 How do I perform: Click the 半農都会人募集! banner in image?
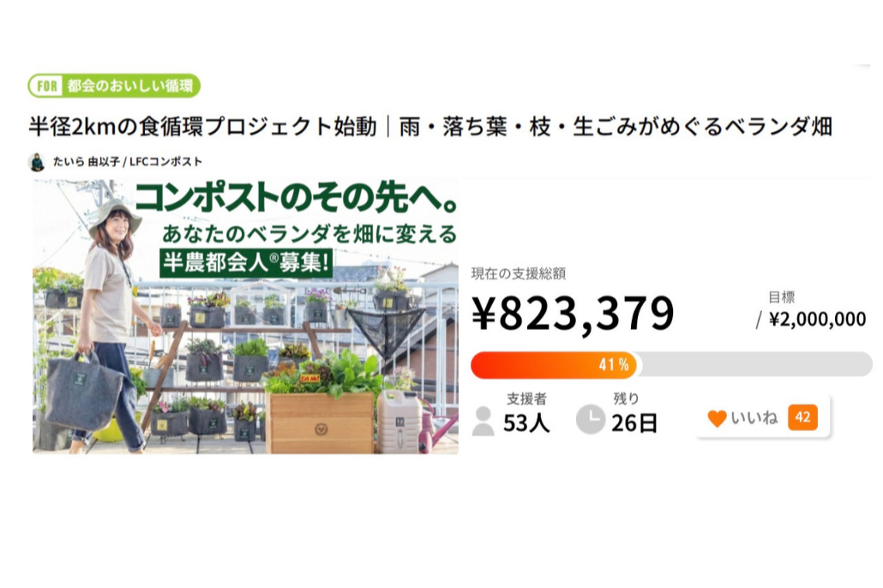tap(247, 262)
